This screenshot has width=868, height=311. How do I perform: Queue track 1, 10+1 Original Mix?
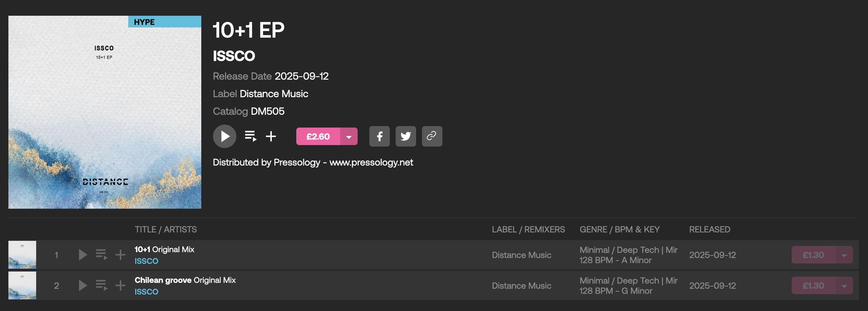click(101, 255)
